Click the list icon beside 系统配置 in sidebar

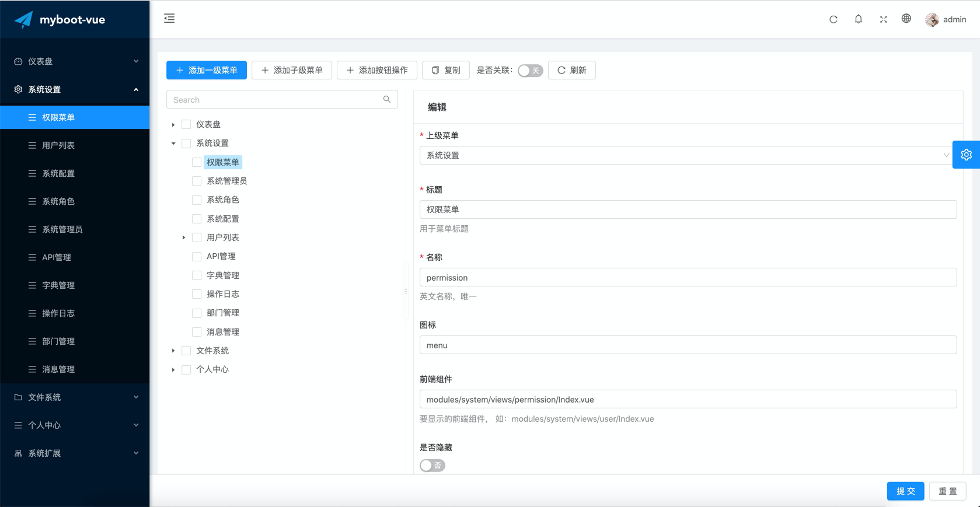tap(32, 173)
